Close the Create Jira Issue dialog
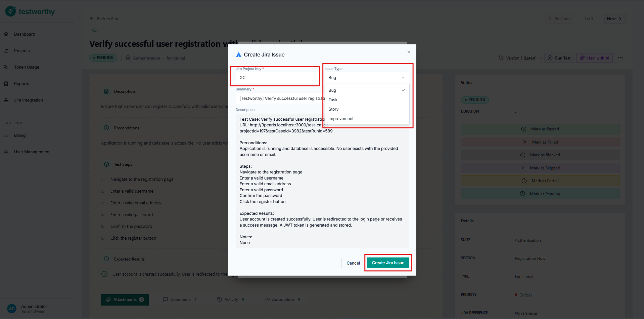 pyautogui.click(x=409, y=52)
